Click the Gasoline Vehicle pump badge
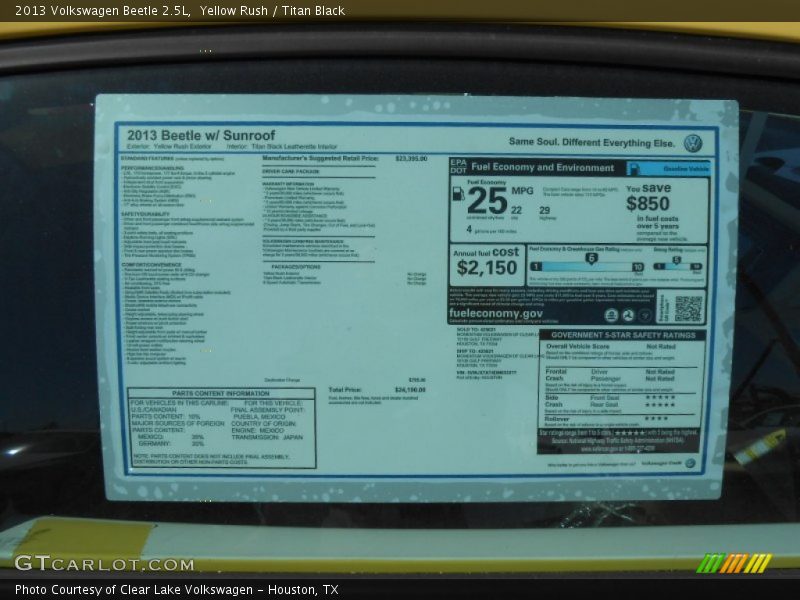800x600 pixels. pyautogui.click(x=633, y=168)
